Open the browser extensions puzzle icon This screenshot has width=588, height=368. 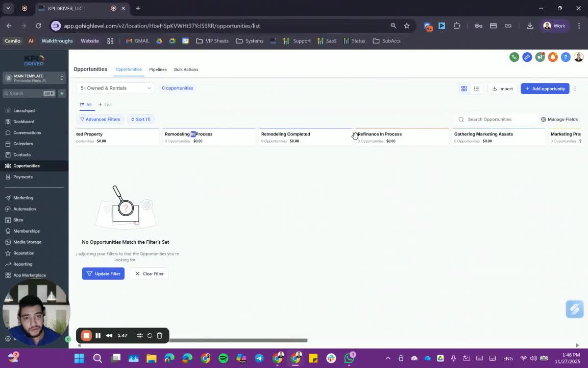(456, 26)
